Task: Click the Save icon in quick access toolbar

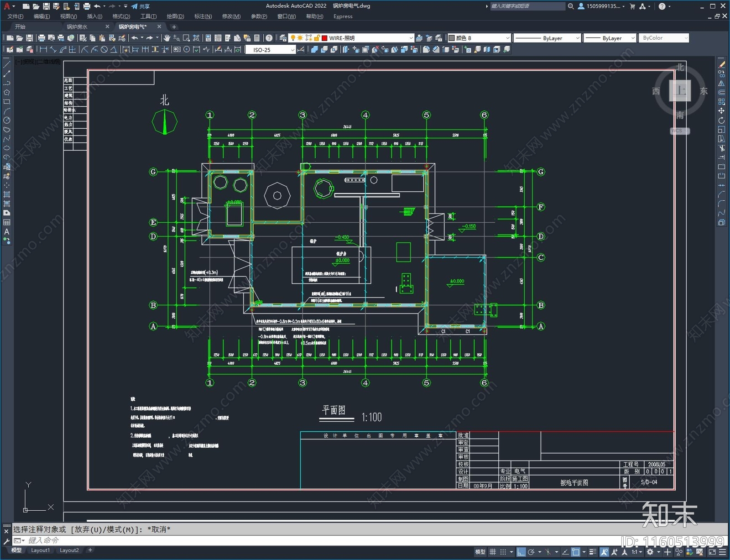Action: (x=46, y=6)
